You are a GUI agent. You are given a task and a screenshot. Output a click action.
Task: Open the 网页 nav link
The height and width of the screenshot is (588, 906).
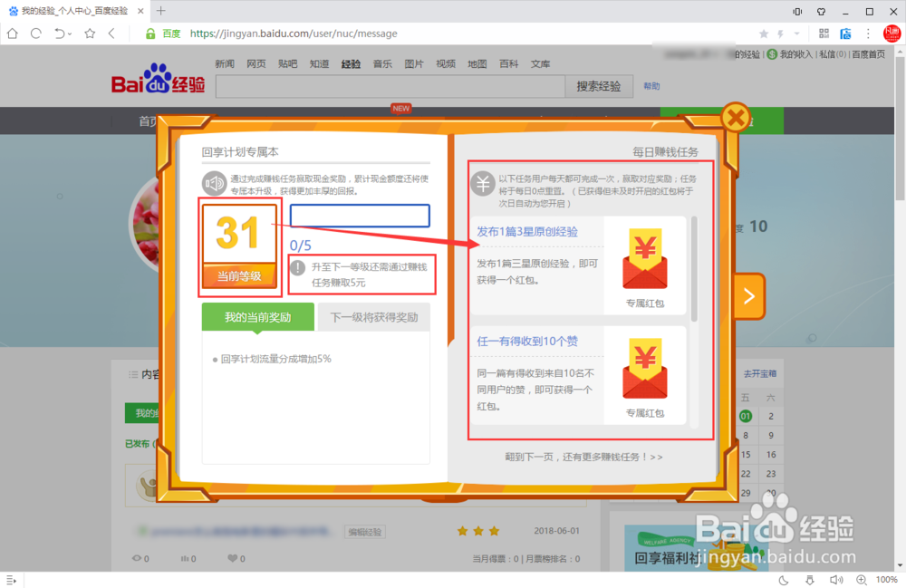pyautogui.click(x=256, y=63)
